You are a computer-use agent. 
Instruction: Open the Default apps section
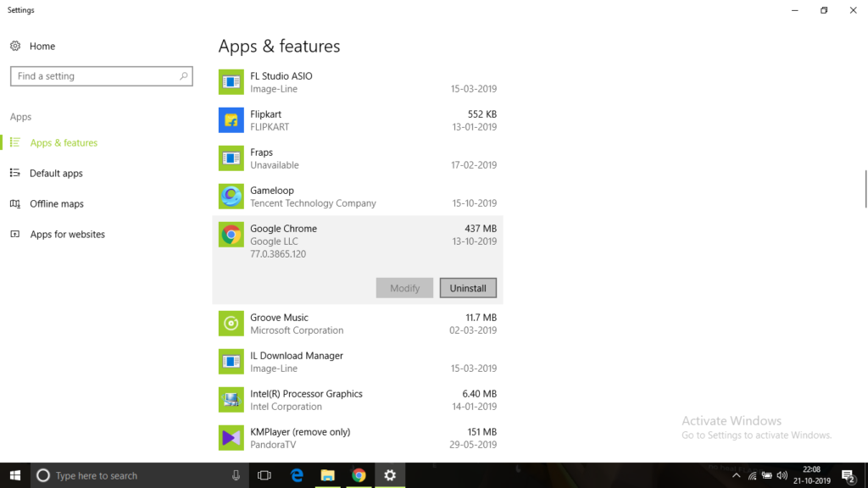point(56,174)
